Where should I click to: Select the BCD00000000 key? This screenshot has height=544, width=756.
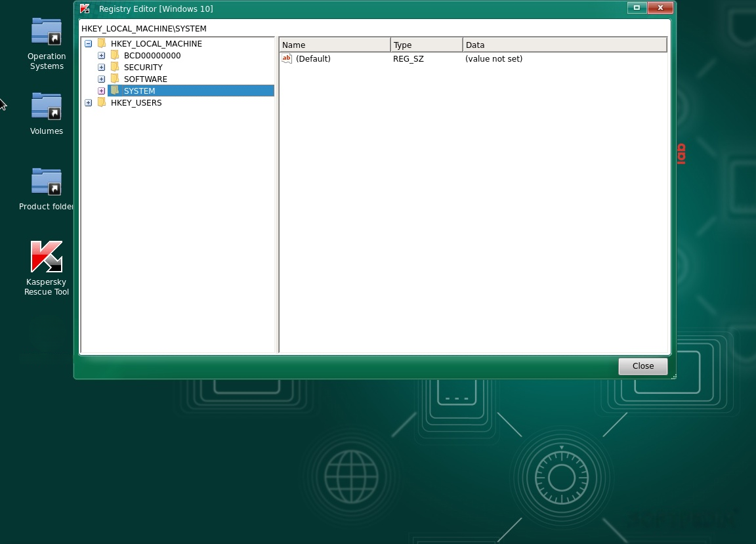click(152, 56)
